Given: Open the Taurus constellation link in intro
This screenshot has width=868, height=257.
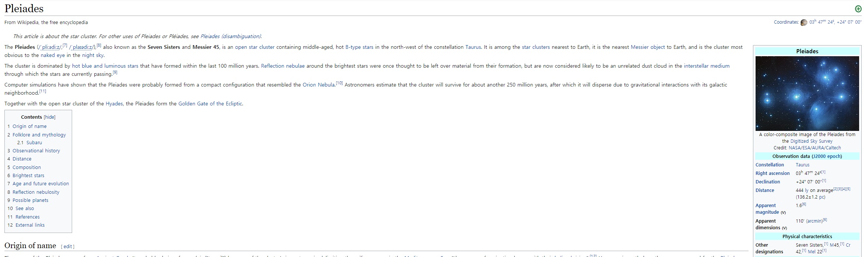Looking at the screenshot, I should [x=473, y=47].
